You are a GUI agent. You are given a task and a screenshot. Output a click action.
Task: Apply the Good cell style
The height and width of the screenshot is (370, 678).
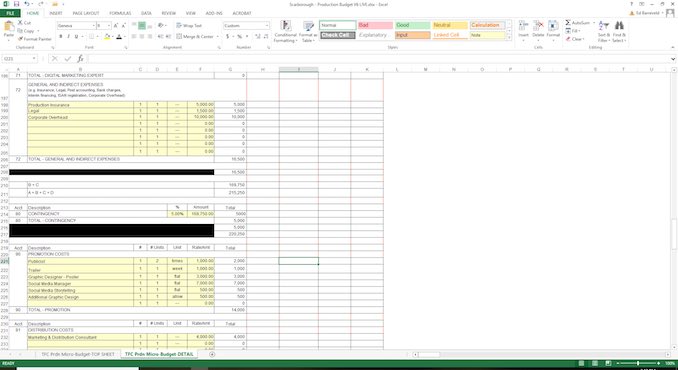click(x=413, y=25)
